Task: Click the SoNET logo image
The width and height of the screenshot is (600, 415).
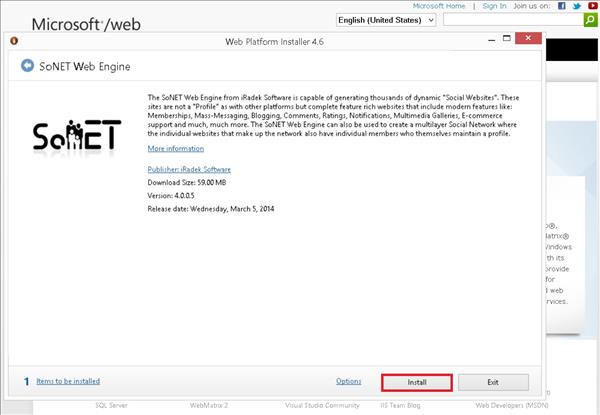Action: (77, 136)
